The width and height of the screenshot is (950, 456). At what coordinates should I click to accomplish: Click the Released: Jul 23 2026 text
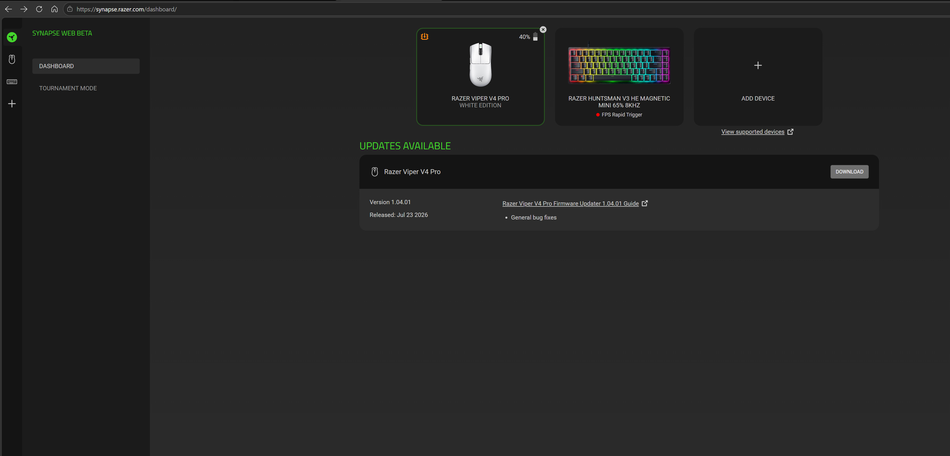tap(399, 215)
